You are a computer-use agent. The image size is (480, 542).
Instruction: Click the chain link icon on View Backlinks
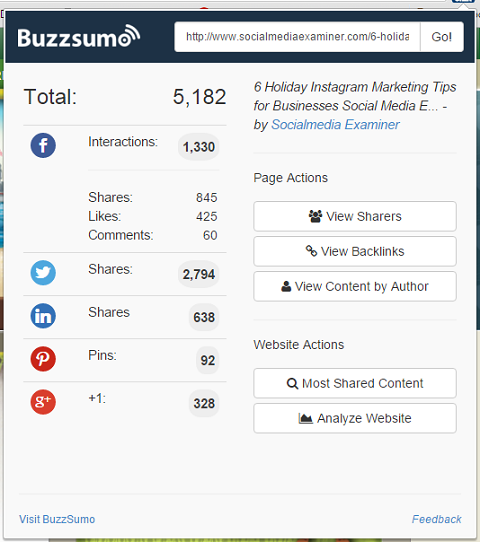pos(311,251)
